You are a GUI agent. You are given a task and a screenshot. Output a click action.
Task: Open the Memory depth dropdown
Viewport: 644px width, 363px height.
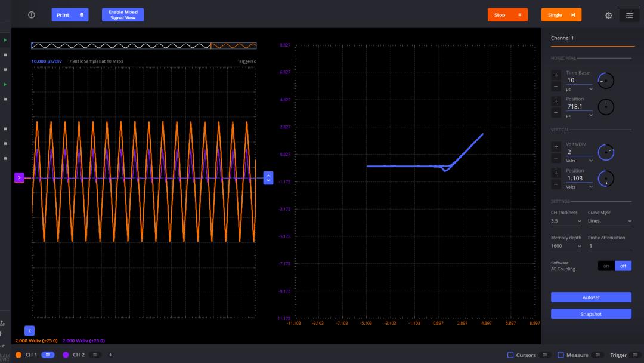click(x=566, y=246)
